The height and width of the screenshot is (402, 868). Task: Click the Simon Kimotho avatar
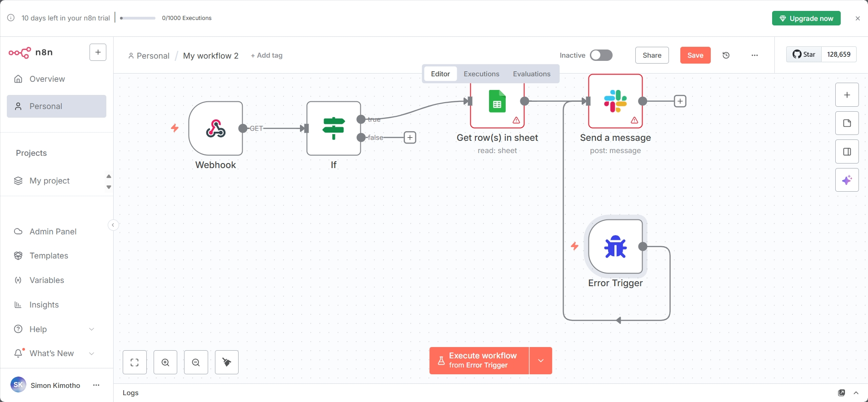18,385
